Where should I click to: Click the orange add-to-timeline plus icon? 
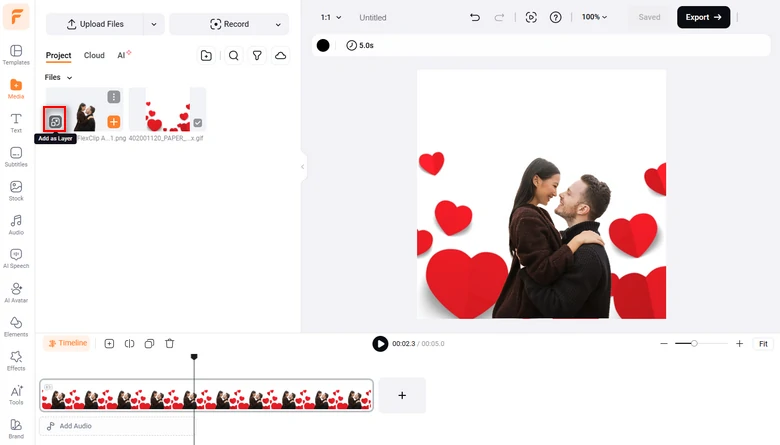click(x=113, y=121)
